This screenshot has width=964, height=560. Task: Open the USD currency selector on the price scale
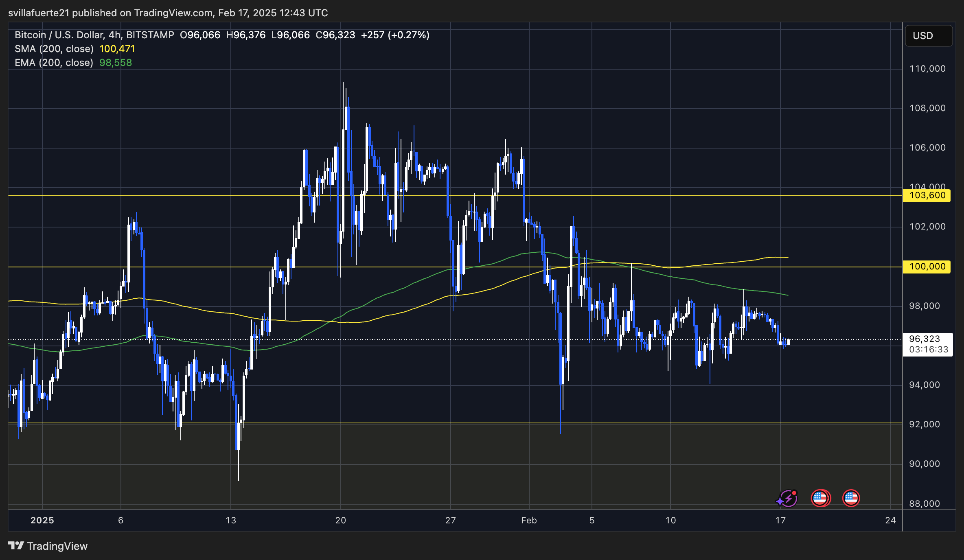point(929,36)
